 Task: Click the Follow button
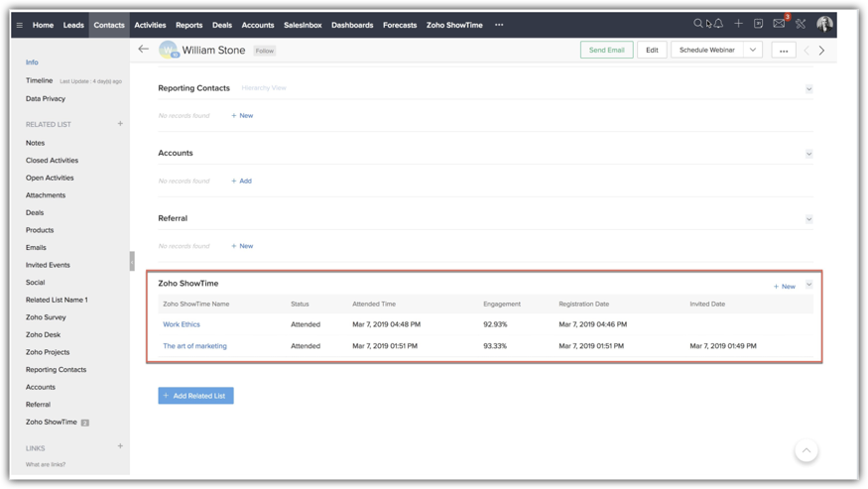[265, 51]
